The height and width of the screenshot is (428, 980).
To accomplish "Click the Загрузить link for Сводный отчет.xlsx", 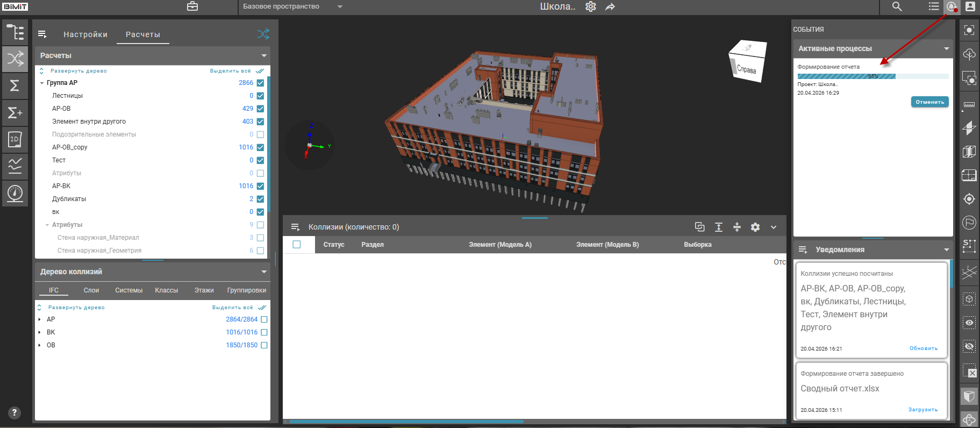I will click(x=922, y=410).
